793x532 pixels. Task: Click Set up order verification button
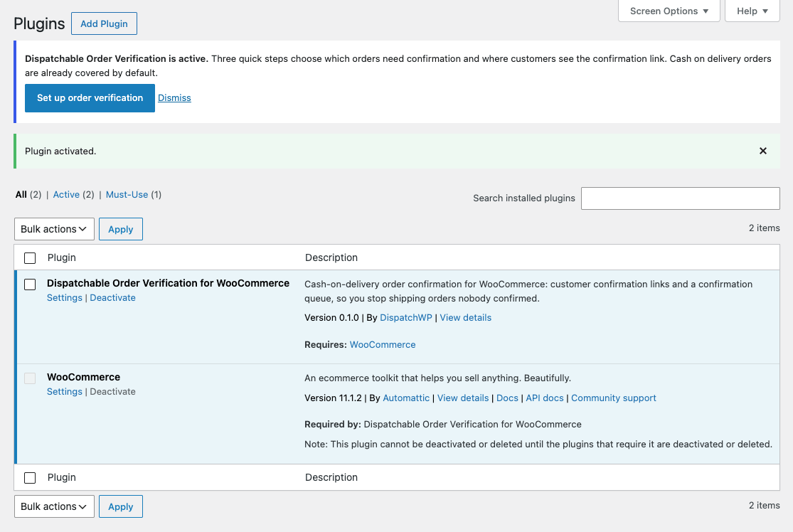90,98
